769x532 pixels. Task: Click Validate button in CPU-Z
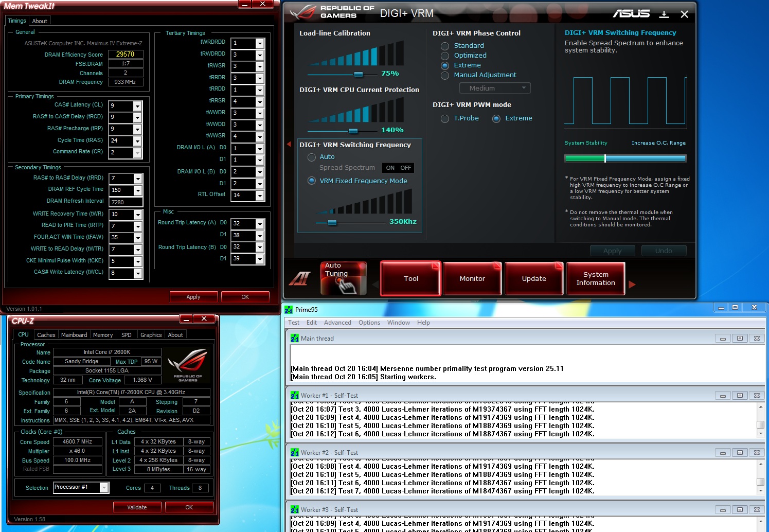click(137, 507)
